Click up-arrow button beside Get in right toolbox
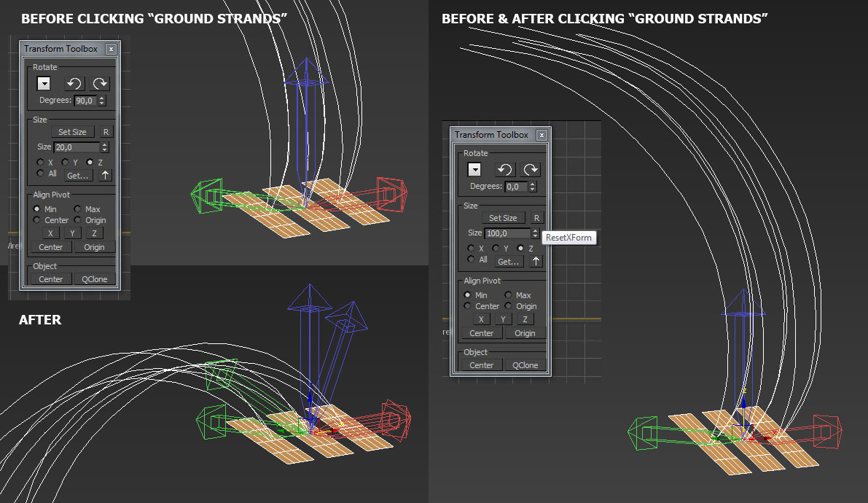 pyautogui.click(x=536, y=261)
